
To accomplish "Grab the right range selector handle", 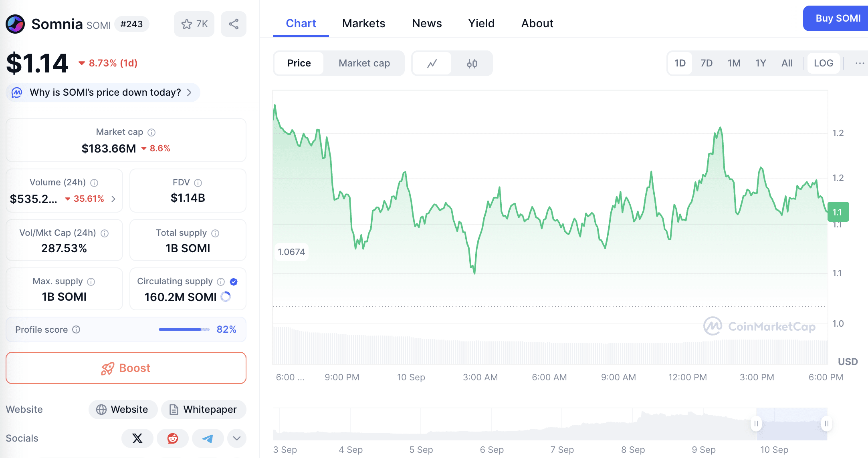I will pyautogui.click(x=826, y=424).
